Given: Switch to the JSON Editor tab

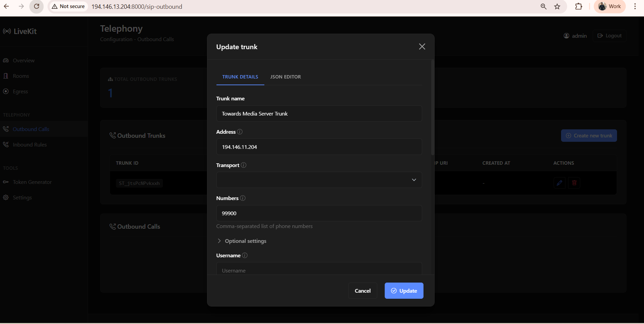Looking at the screenshot, I should (x=285, y=77).
